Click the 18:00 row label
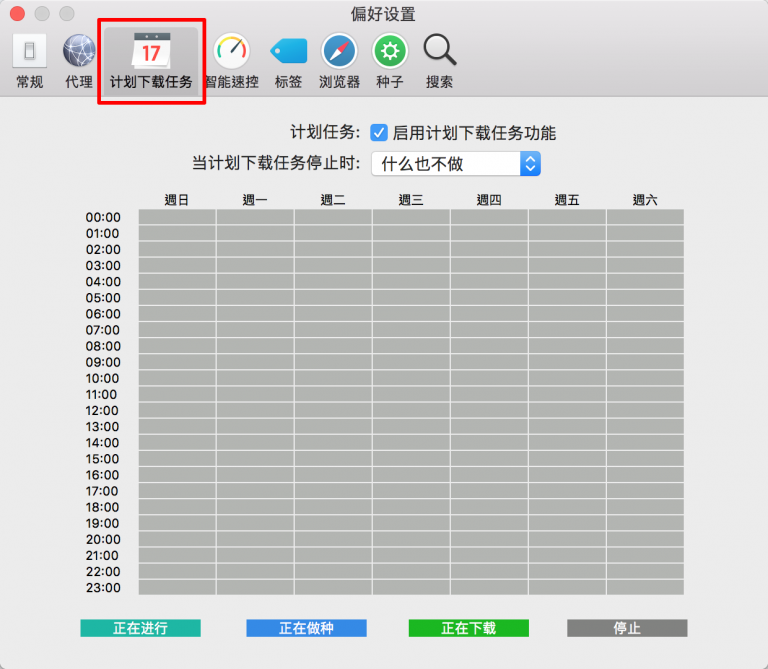 [x=102, y=507]
